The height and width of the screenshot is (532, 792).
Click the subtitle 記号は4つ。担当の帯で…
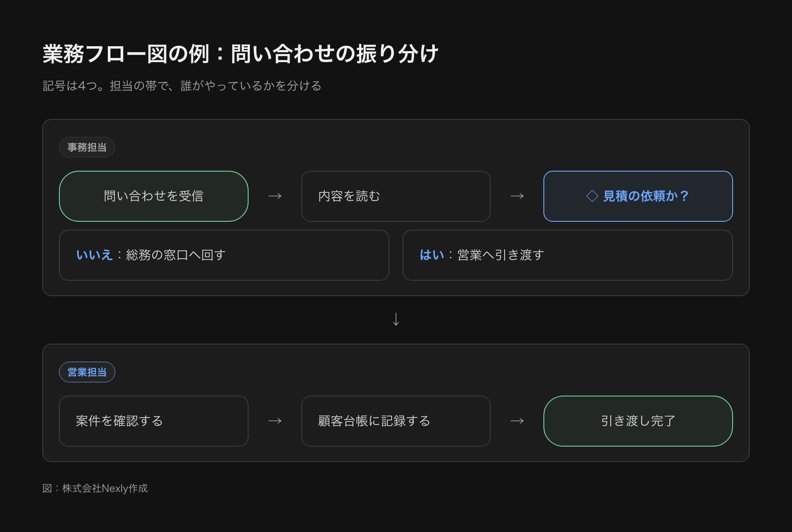click(x=182, y=86)
